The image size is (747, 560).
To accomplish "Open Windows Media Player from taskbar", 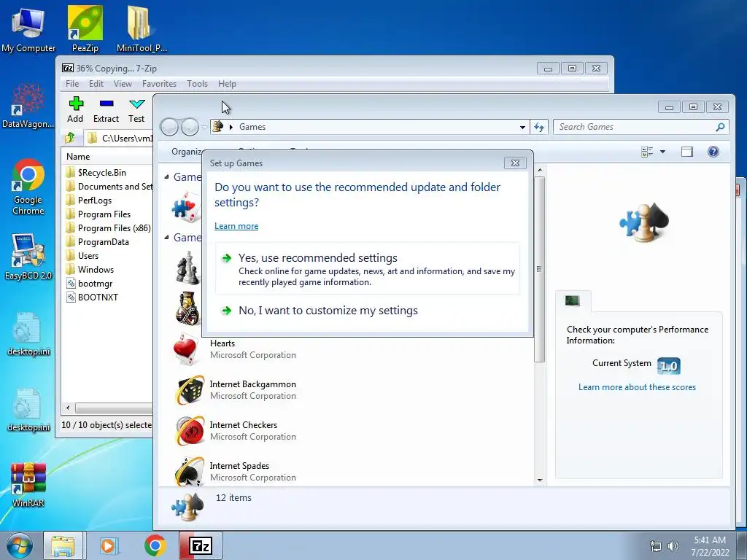I will tap(109, 545).
